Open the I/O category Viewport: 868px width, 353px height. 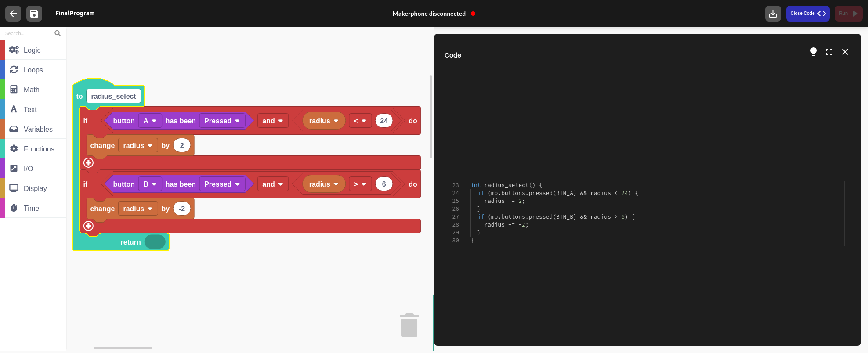pos(33,169)
